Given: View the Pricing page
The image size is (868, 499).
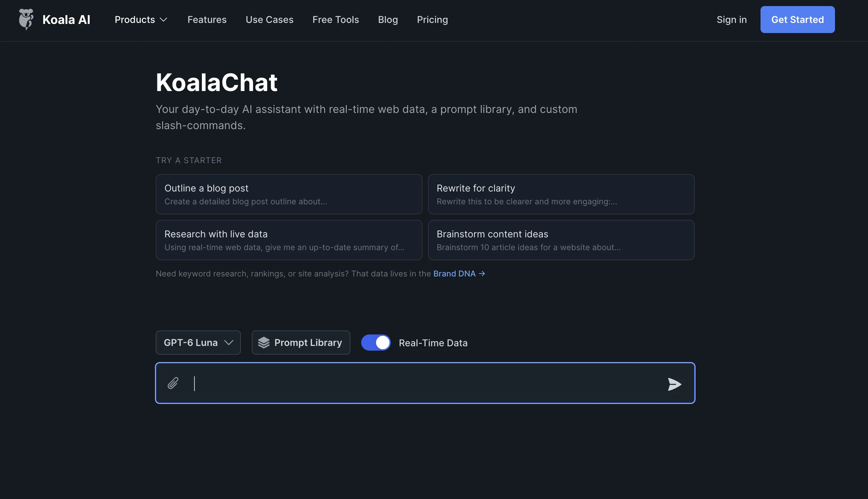Looking at the screenshot, I should tap(432, 20).
